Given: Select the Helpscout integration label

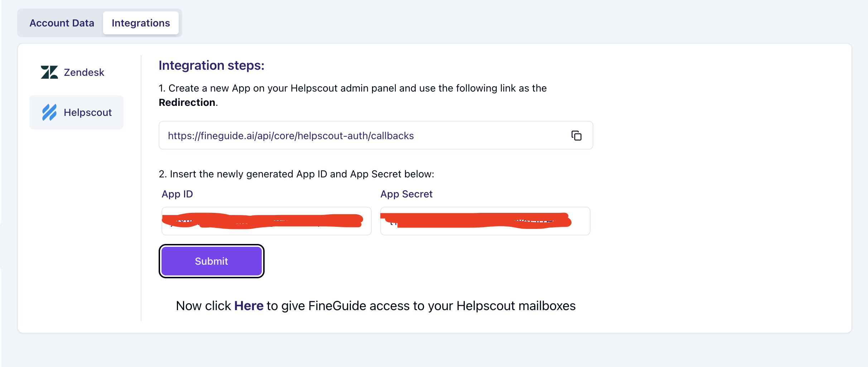Looking at the screenshot, I should pos(88,113).
